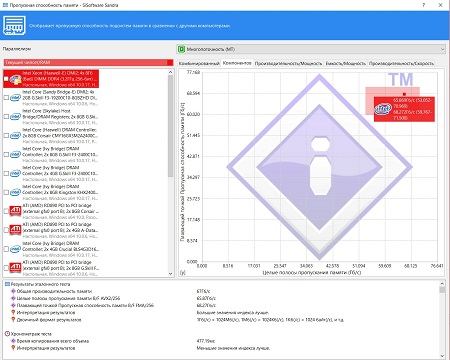Click the ATI logo of RD890 Corsair entry
450x360 pixels.
15,211
